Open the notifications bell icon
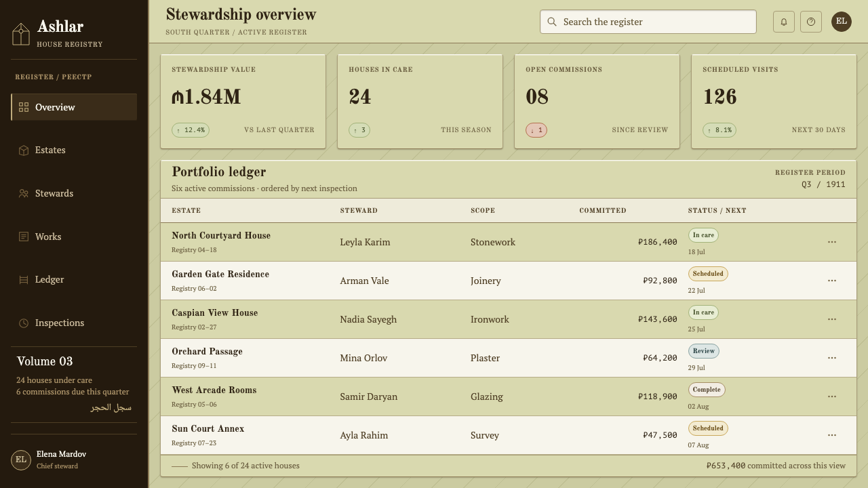Image resolution: width=868 pixels, height=488 pixels. pyautogui.click(x=784, y=22)
